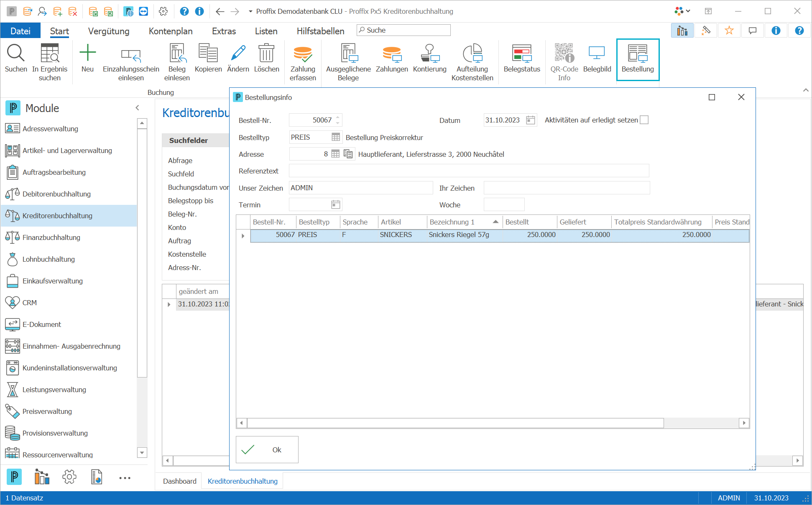812x505 pixels.
Task: Increase Bestell-Nr. with up stepper
Action: pyautogui.click(x=338, y=117)
